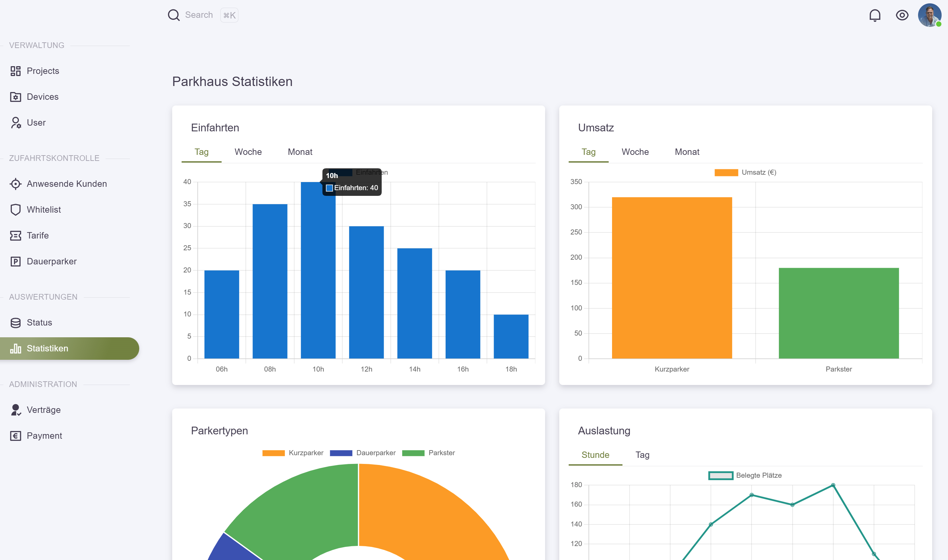
Task: Select the Tarife ticket icon
Action: [15, 235]
